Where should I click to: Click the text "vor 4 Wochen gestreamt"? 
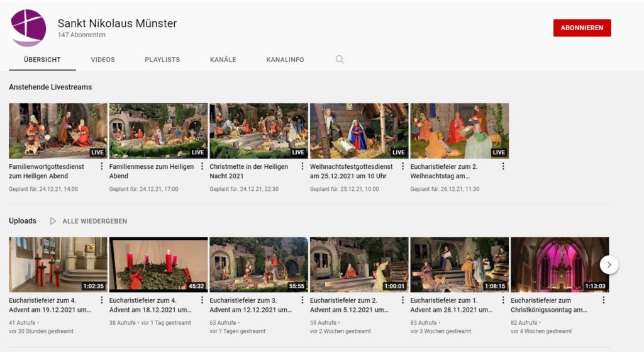tap(541, 331)
